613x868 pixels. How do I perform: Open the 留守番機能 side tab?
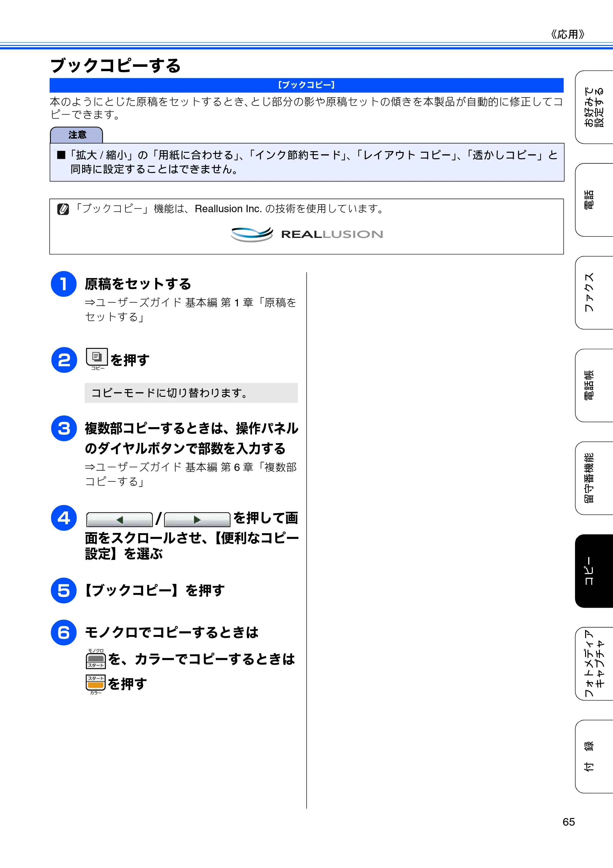click(594, 478)
